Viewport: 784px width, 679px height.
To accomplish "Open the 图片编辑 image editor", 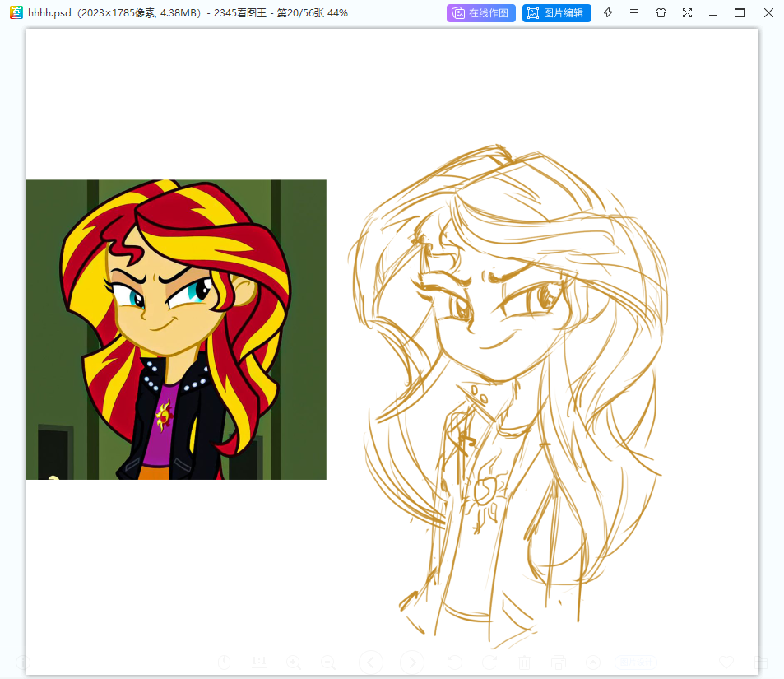I will tap(556, 13).
